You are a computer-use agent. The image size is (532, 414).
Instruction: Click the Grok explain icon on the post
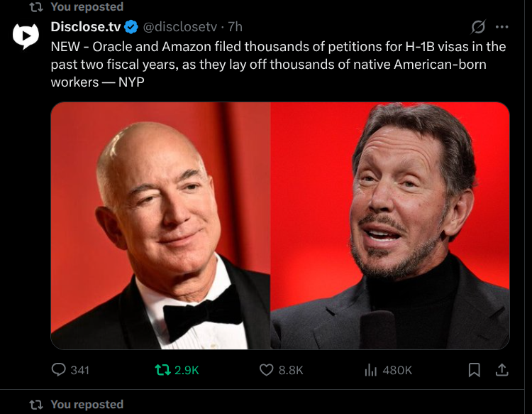tap(479, 27)
